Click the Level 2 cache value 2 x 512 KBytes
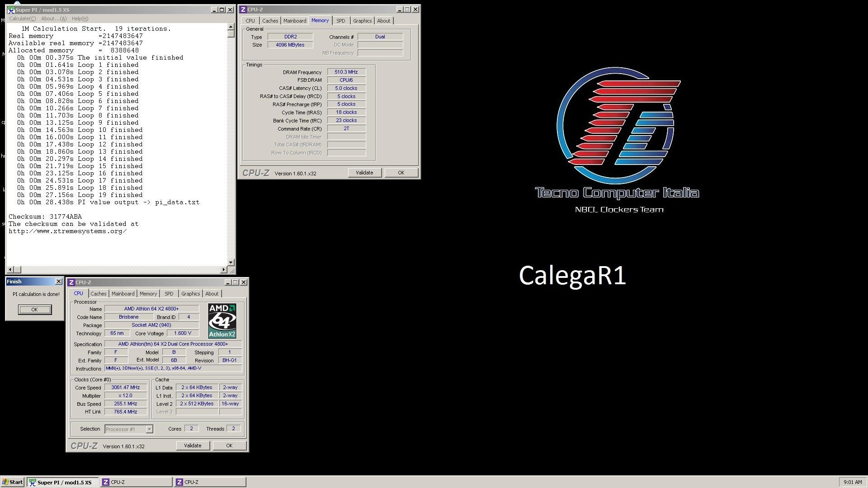Screen dimensions: 868x488 point(197,404)
